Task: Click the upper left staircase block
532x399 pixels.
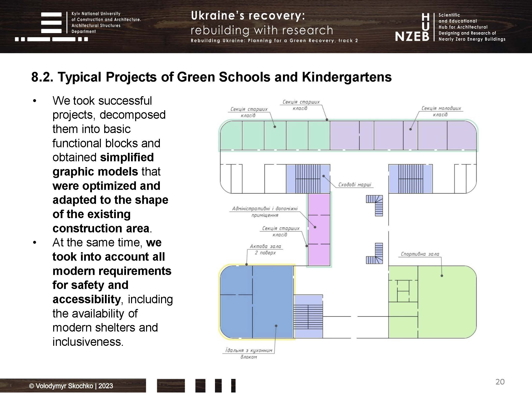Action: [x=308, y=179]
